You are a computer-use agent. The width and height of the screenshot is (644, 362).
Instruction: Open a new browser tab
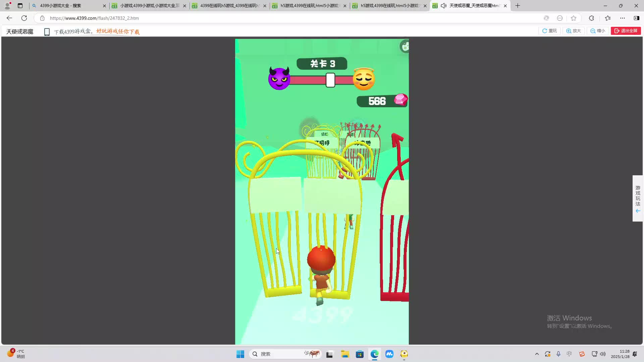click(518, 6)
